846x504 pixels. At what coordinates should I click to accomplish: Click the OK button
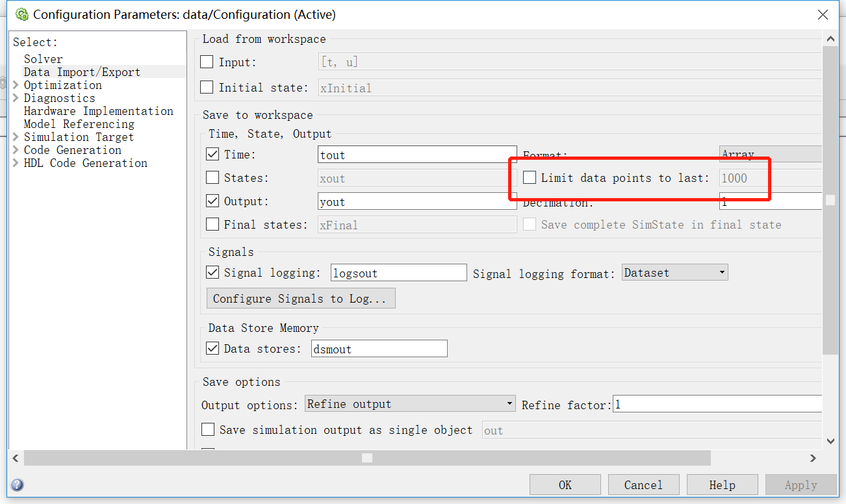tap(565, 485)
